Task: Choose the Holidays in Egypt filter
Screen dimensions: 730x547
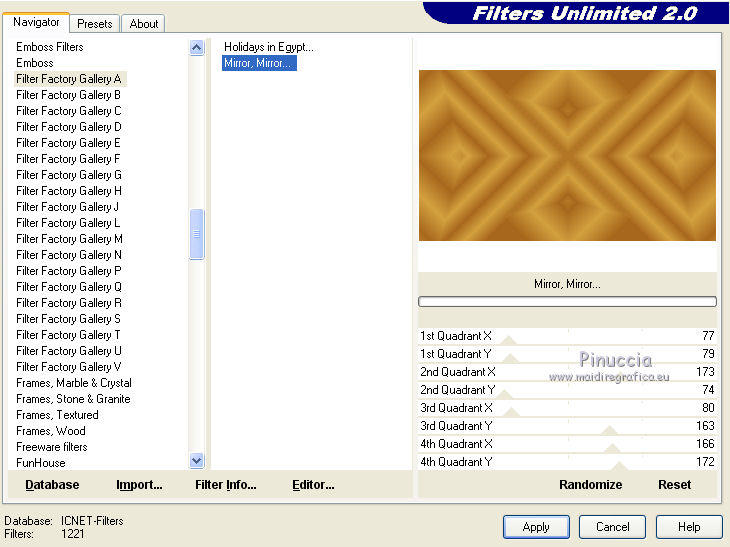Action: point(269,47)
